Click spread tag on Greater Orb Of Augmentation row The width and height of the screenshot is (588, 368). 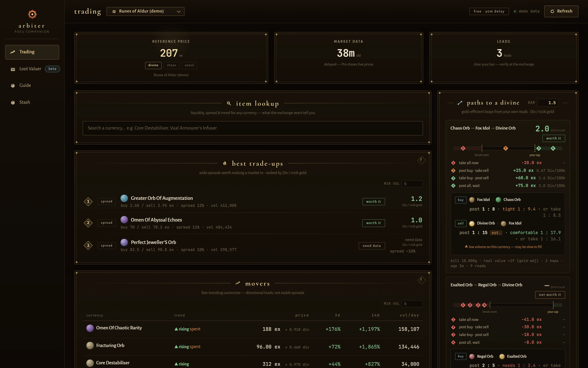107,201
